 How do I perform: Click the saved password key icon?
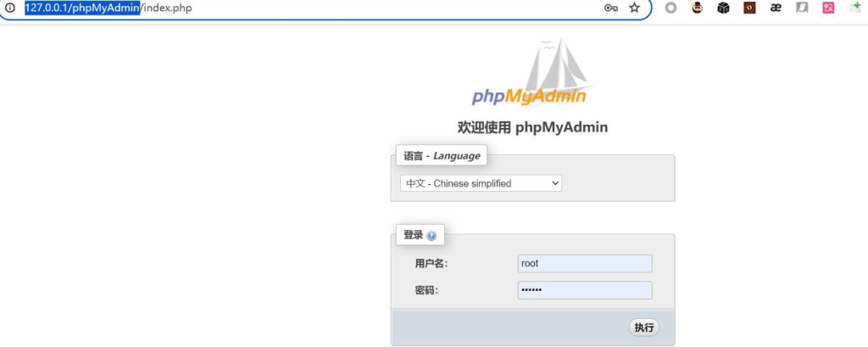[610, 8]
